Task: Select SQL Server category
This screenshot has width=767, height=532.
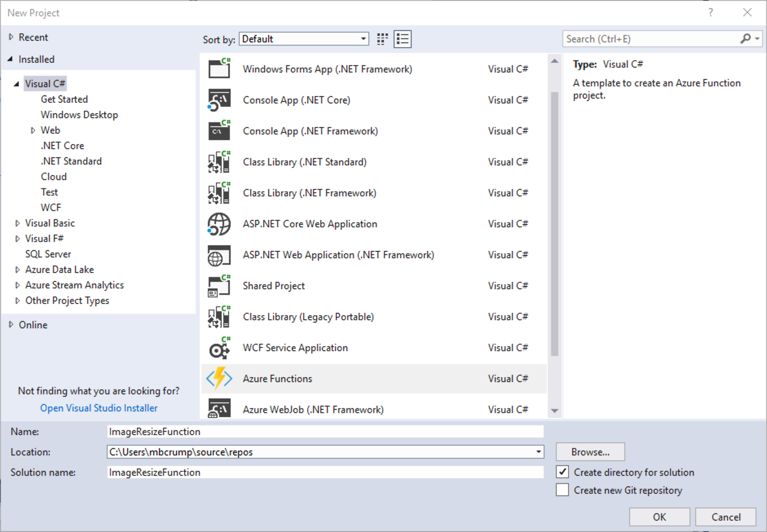Action: pyautogui.click(x=48, y=254)
